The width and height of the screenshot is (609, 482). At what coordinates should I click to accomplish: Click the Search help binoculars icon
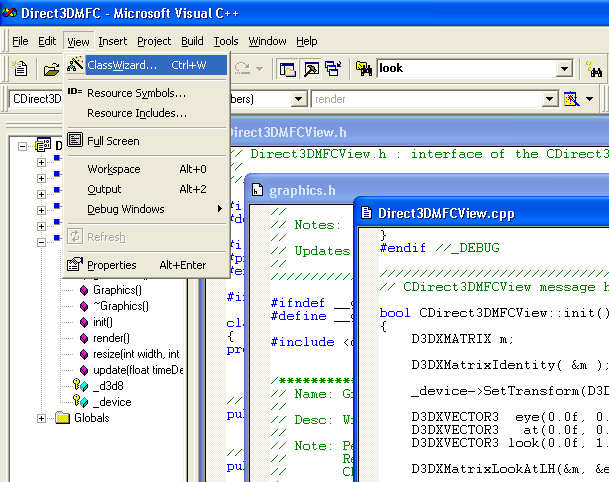(594, 69)
